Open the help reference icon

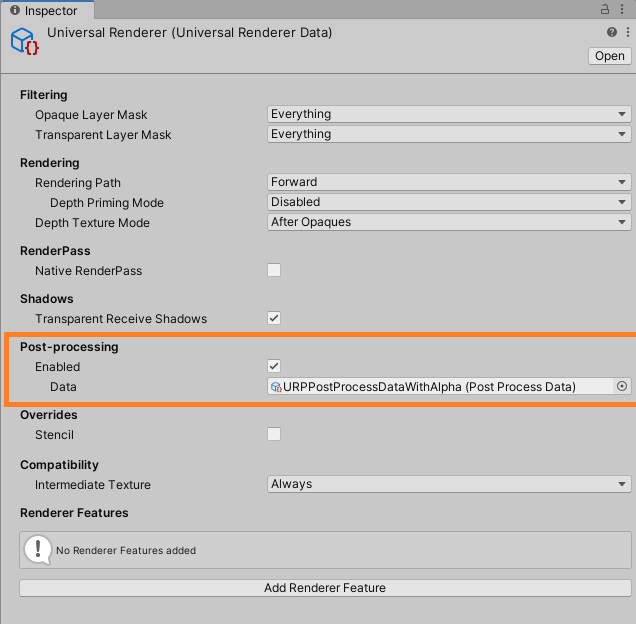(x=612, y=32)
